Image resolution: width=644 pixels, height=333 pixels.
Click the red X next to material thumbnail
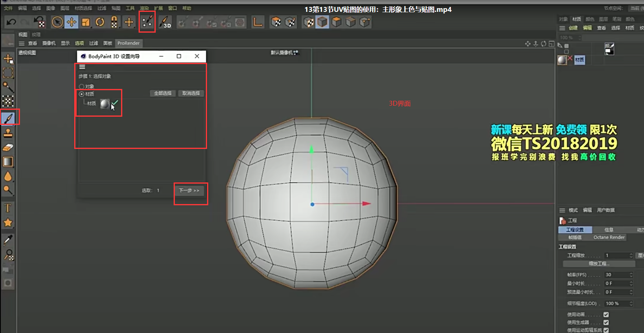point(570,58)
